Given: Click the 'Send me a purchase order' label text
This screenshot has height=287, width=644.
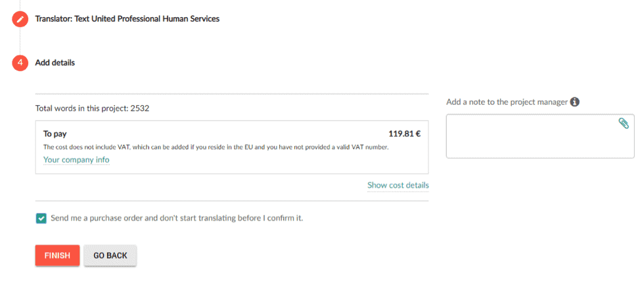Looking at the screenshot, I should click(177, 218).
